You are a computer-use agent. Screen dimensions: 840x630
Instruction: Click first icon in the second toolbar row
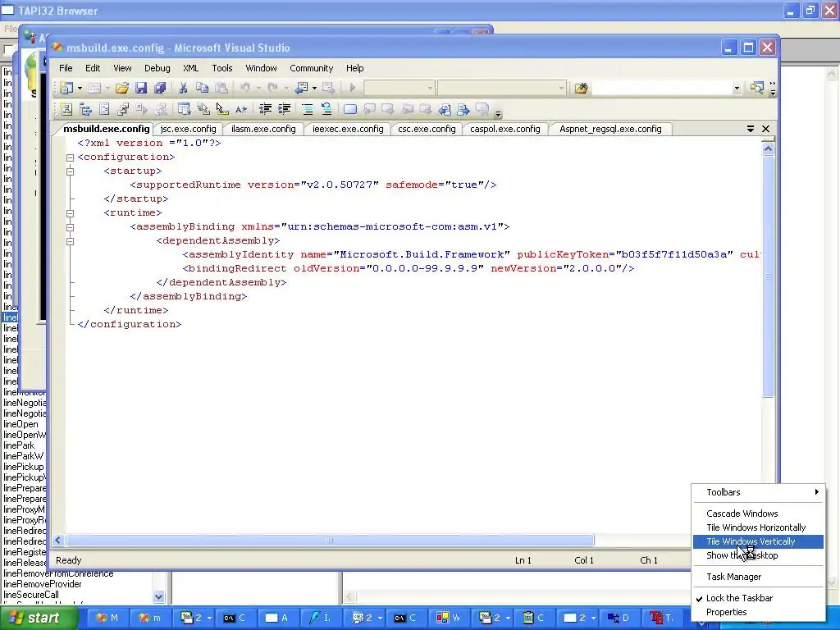point(66,109)
